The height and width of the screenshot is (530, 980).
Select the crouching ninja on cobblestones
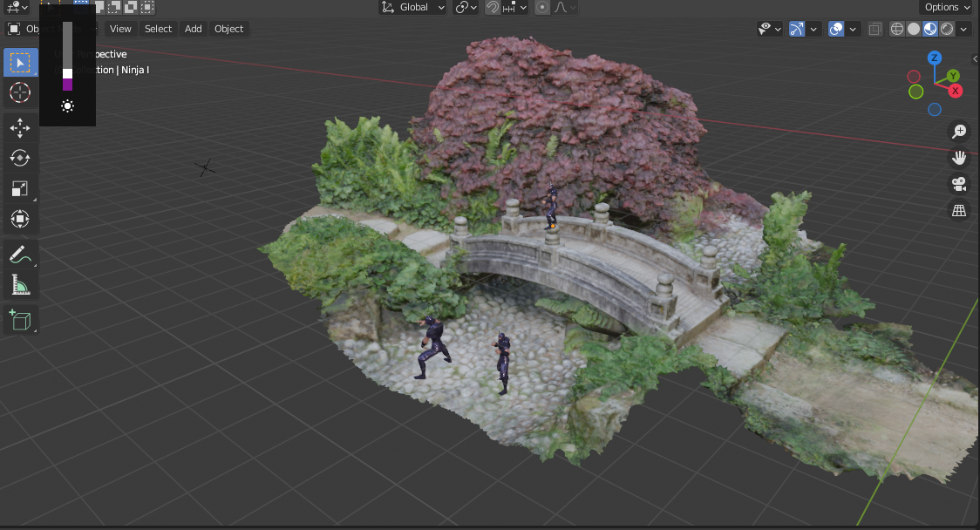click(432, 347)
